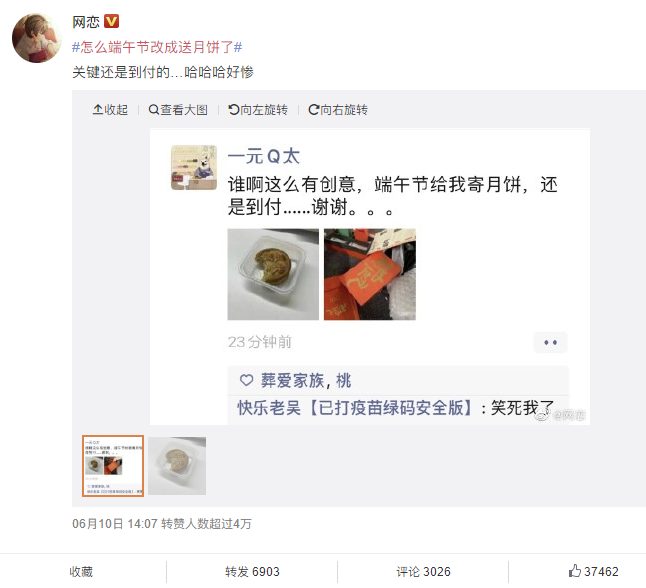The width and height of the screenshot is (646, 588).
Task: Click the 网恋 username link
Action: 86,21
